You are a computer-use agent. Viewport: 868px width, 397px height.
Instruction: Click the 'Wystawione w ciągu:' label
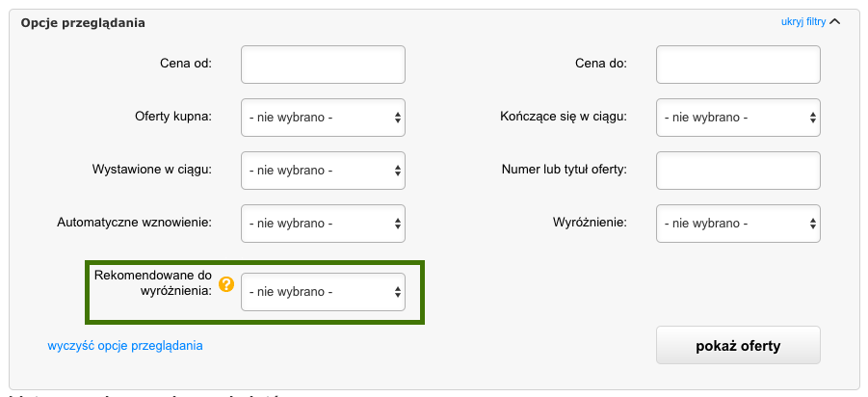(152, 170)
